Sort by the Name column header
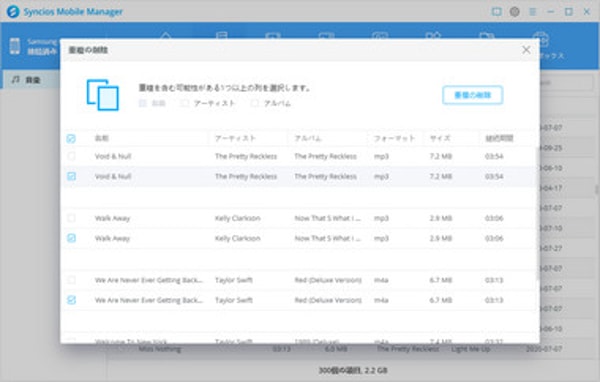Viewport: 600px width, 382px height. point(102,138)
